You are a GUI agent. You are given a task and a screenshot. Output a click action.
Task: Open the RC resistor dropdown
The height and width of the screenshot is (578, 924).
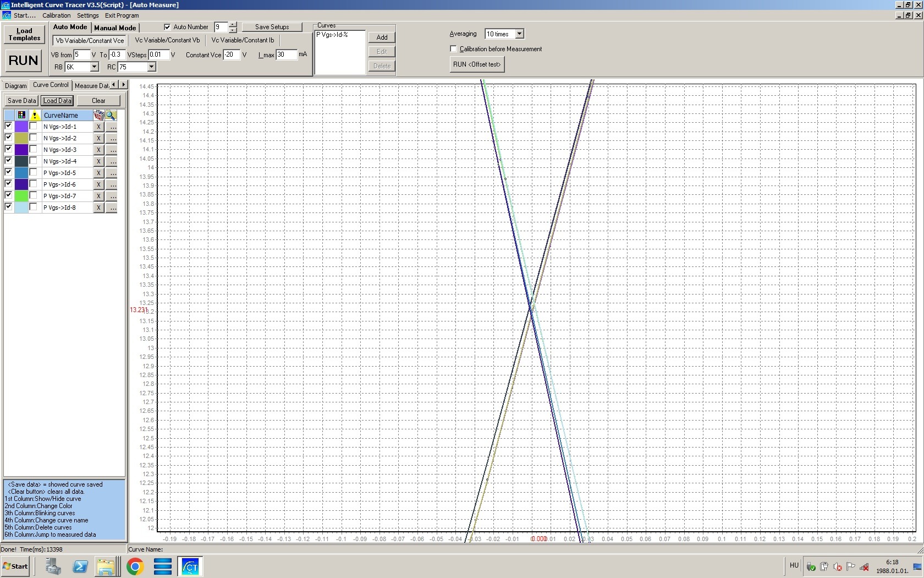point(151,67)
